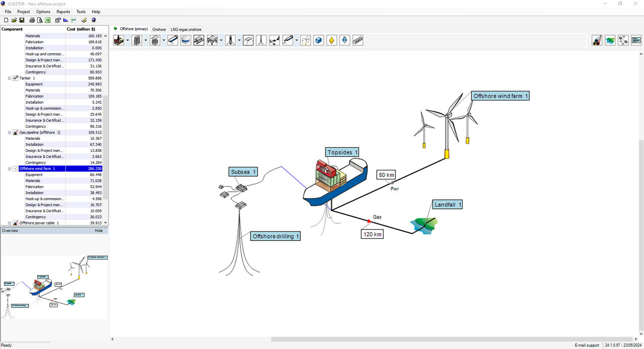
Task: Click the E-mail support link
Action: [587, 345]
